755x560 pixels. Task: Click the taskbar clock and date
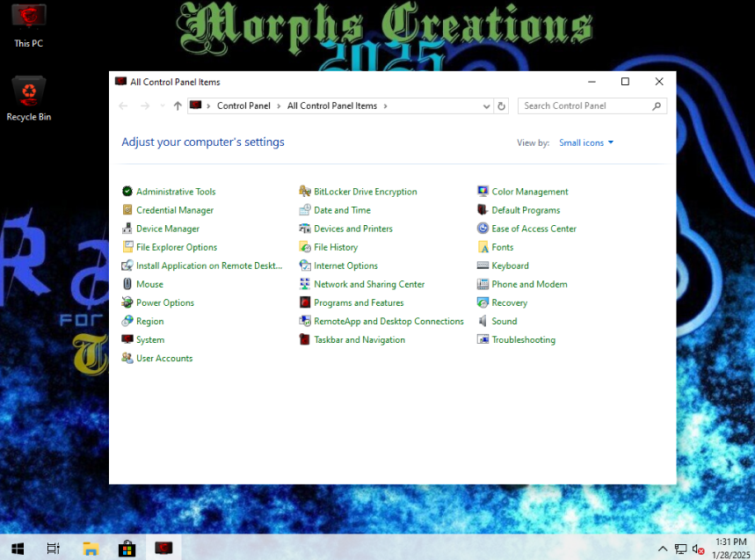tap(731, 549)
